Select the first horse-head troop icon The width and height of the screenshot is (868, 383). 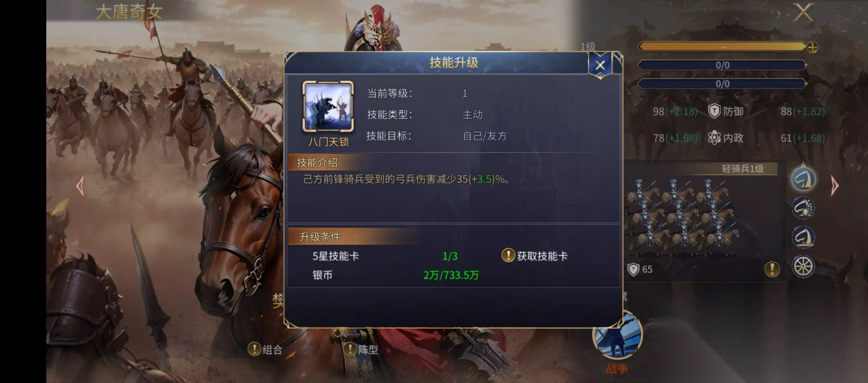click(803, 179)
